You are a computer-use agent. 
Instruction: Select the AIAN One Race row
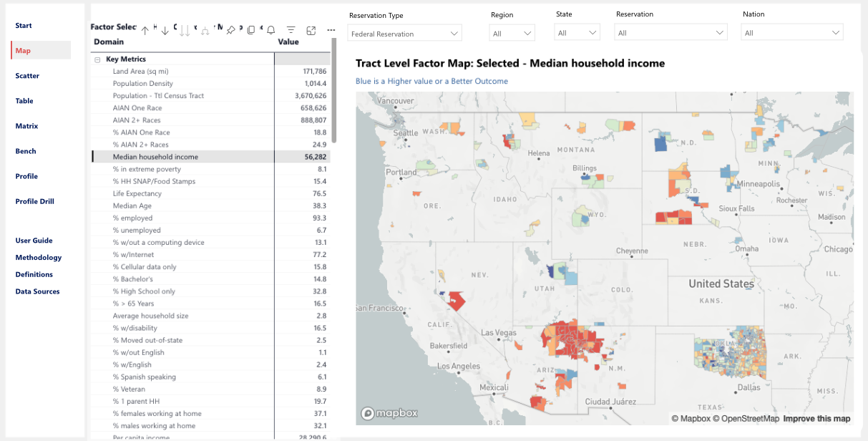point(210,108)
